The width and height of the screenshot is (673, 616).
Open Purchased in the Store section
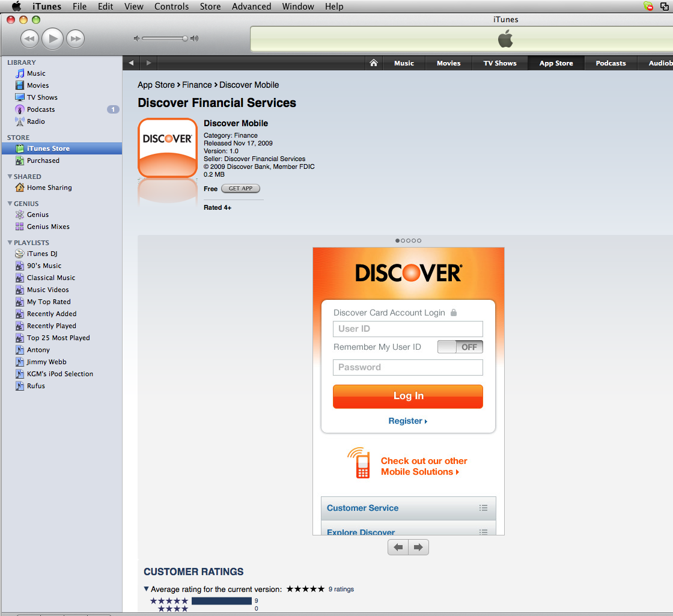click(43, 160)
